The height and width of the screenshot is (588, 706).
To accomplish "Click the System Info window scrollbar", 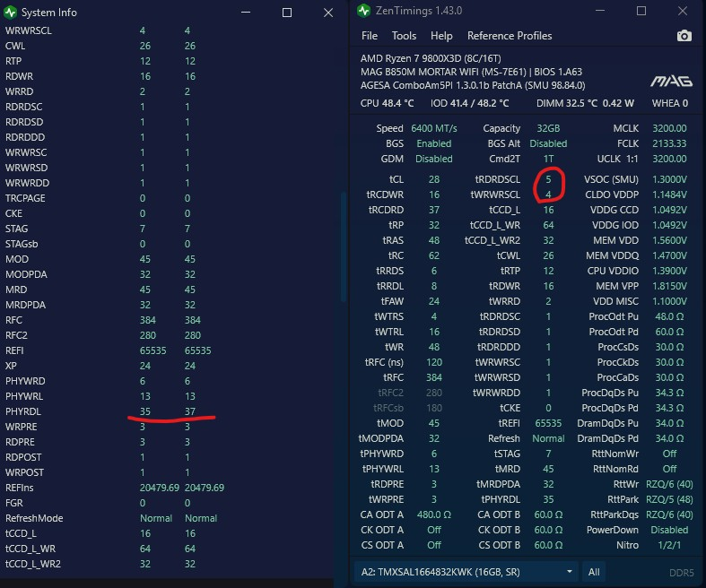I will pyautogui.click(x=343, y=247).
